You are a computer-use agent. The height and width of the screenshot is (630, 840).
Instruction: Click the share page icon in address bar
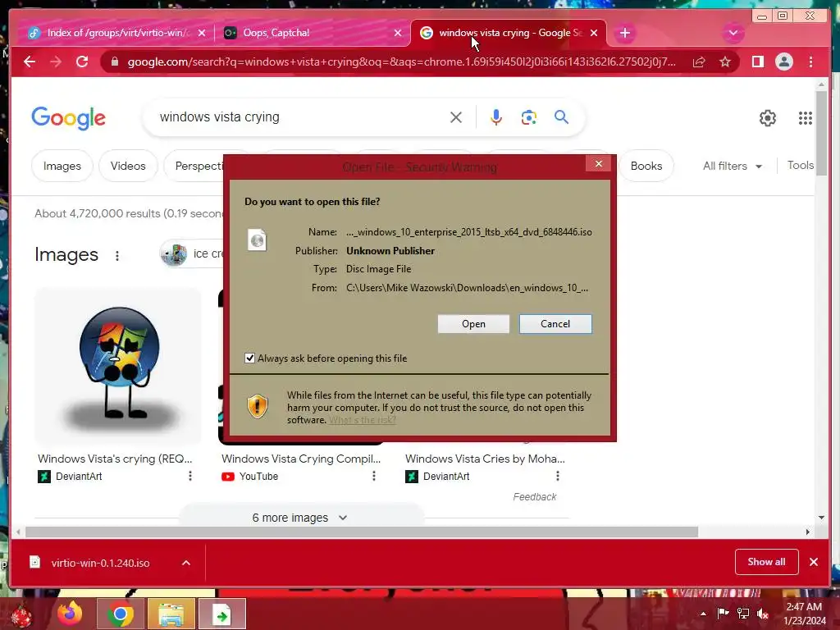point(699,62)
